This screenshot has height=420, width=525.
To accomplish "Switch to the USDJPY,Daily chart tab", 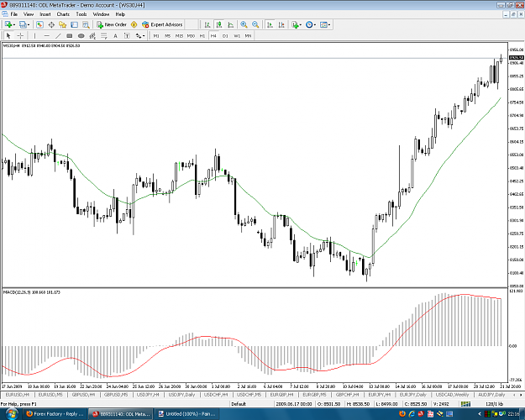I will (x=181, y=395).
